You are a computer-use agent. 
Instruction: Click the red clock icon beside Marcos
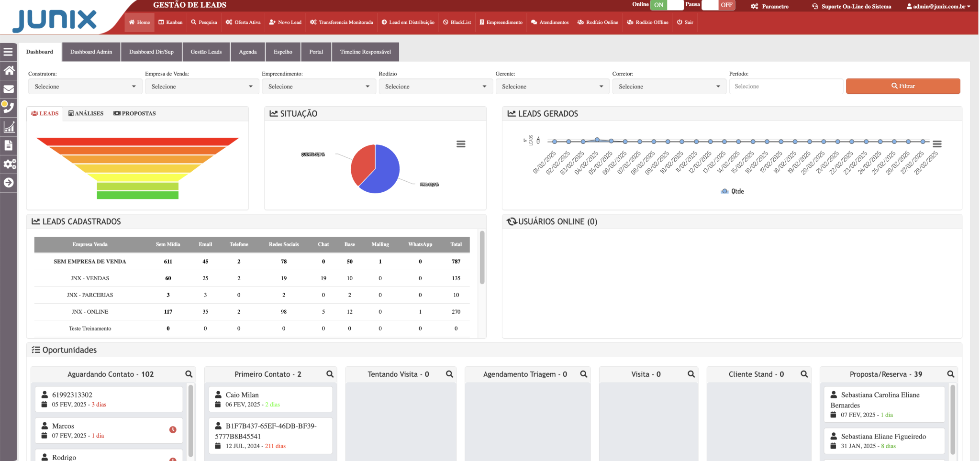173,430
